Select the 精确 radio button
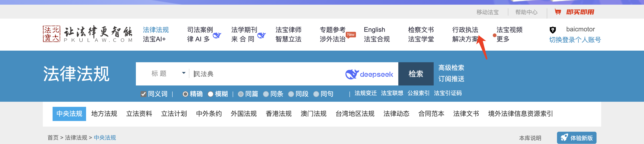 (185, 94)
